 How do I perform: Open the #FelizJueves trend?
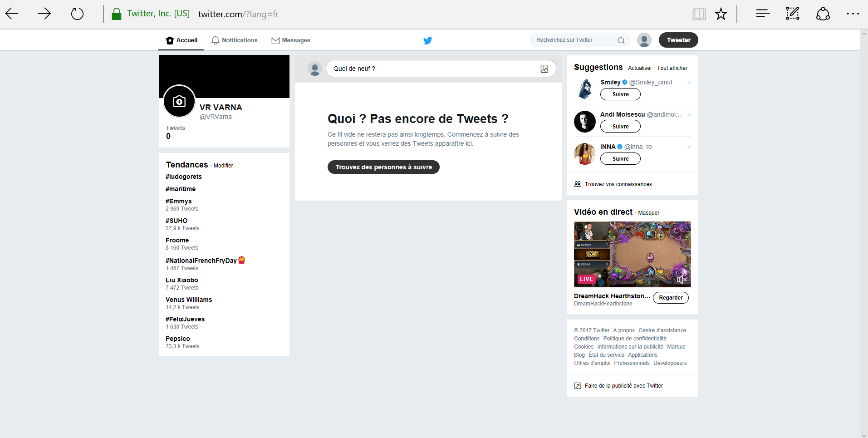click(x=185, y=319)
